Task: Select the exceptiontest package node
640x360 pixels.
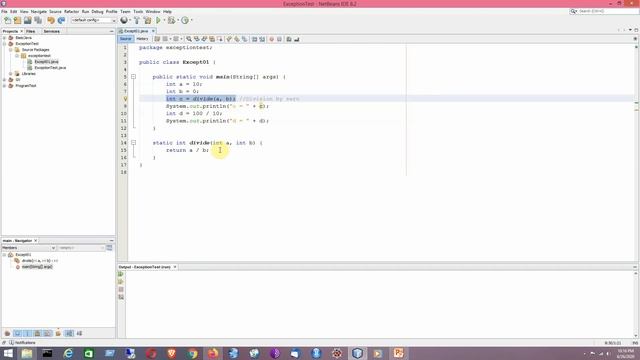Action: pos(39,56)
